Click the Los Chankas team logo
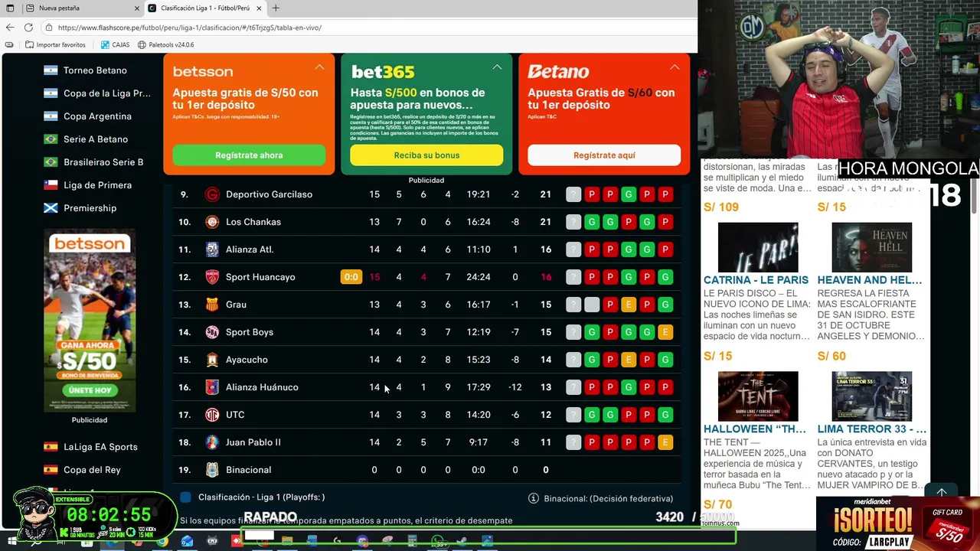The height and width of the screenshot is (551, 980). (212, 222)
